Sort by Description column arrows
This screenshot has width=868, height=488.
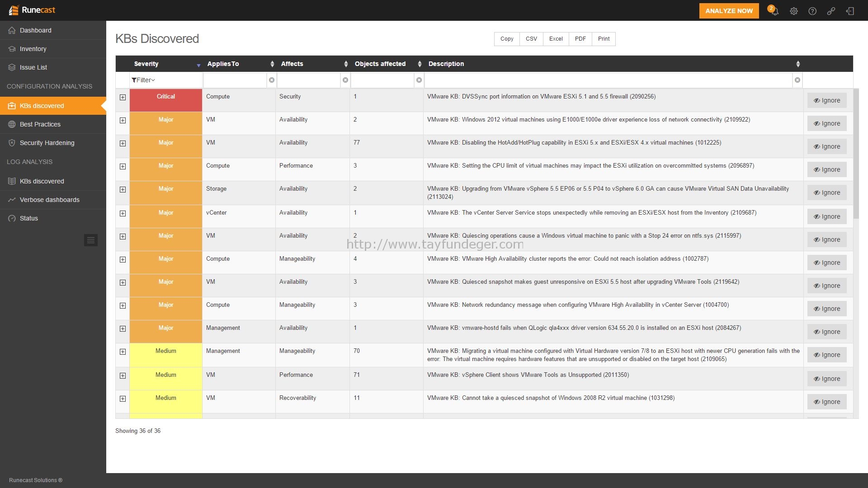[x=798, y=64]
